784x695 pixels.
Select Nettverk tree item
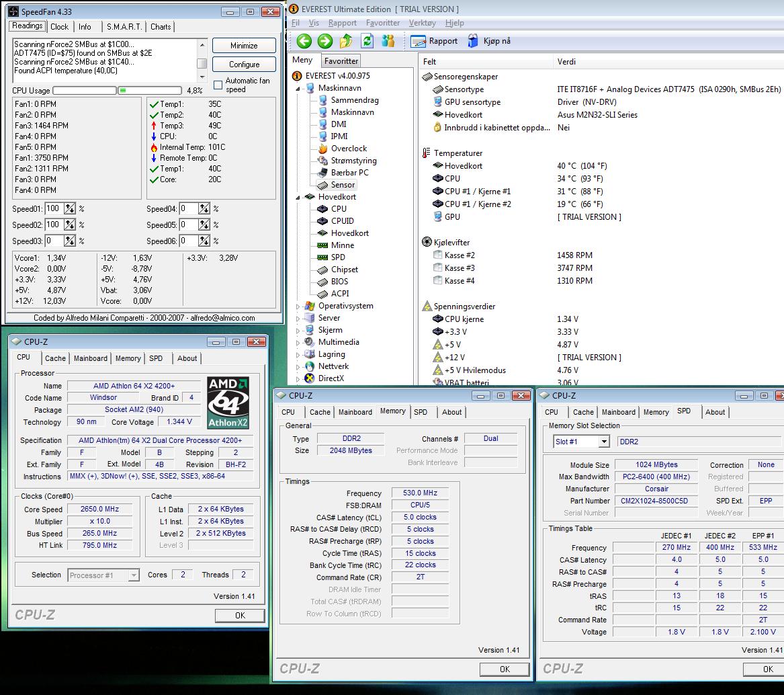327,366
